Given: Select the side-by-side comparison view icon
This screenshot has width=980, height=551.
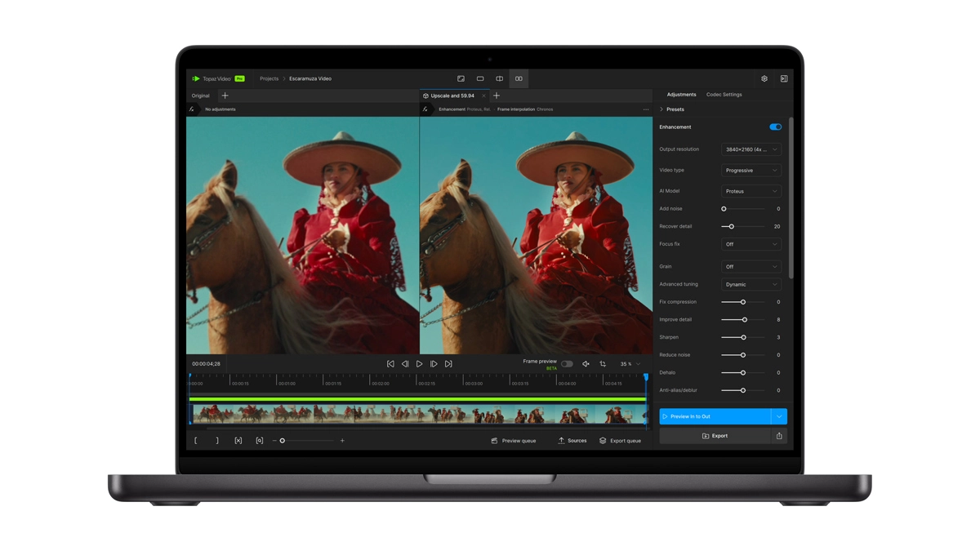Looking at the screenshot, I should (x=519, y=78).
